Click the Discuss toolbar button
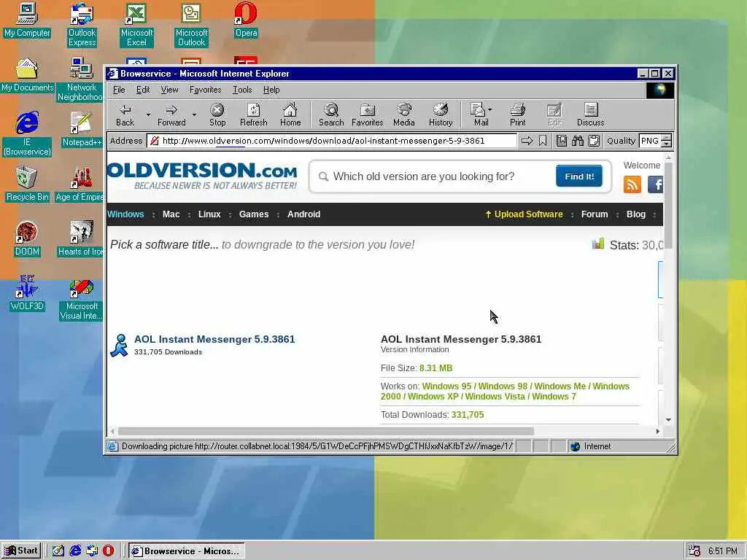 [x=590, y=114]
